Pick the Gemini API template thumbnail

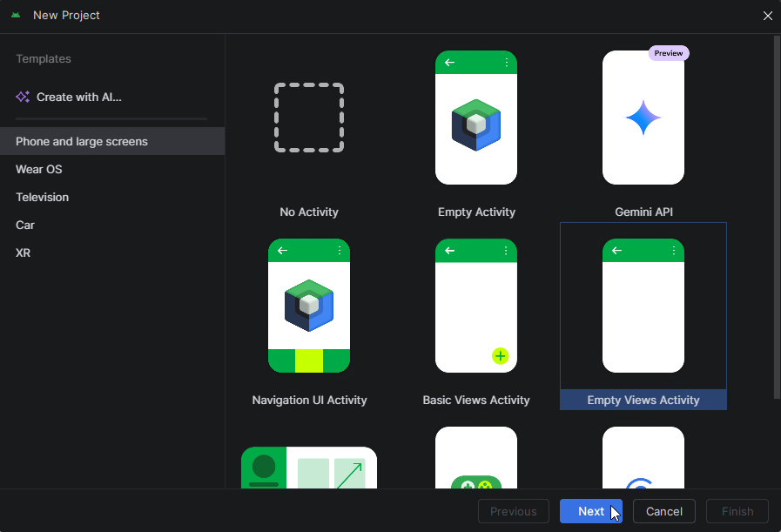(x=643, y=118)
